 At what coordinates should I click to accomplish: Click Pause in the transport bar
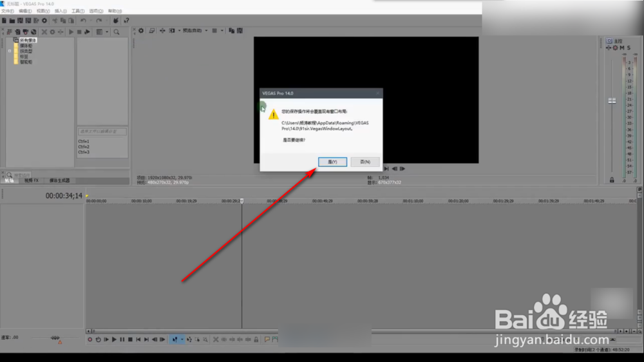pyautogui.click(x=122, y=339)
